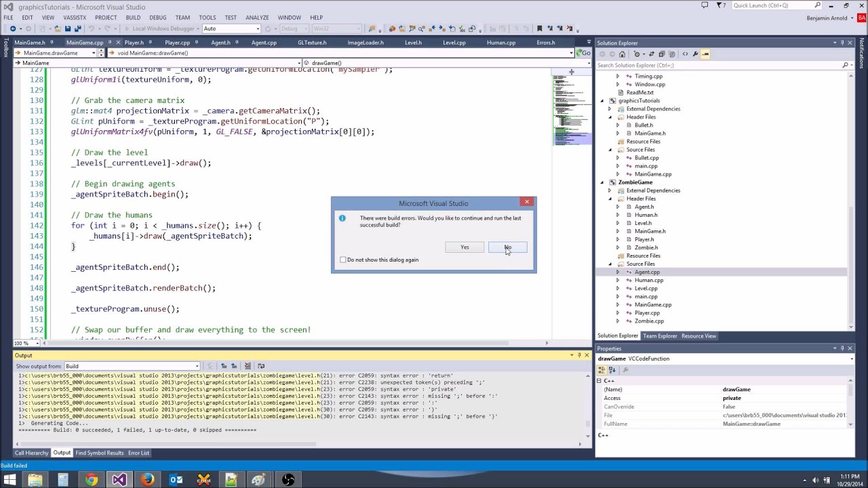Open 'Show output from' Build dropdown
Screen dimensions: 868x488
click(132, 366)
